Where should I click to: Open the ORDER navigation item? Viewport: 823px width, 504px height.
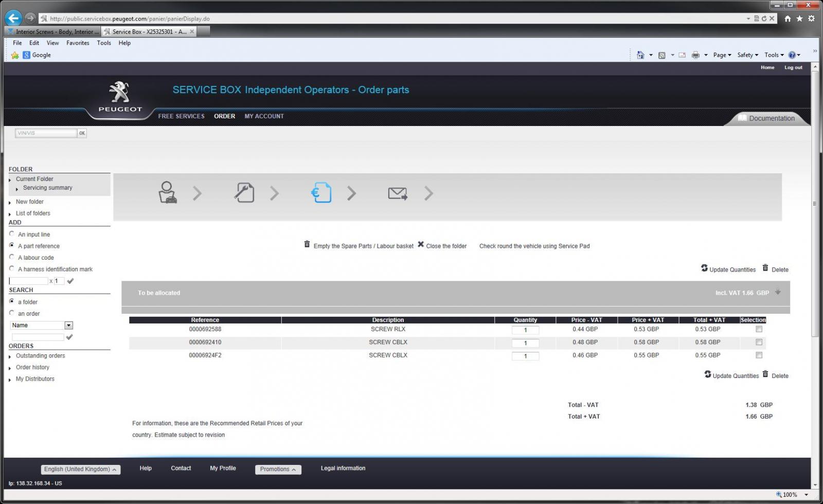click(224, 116)
